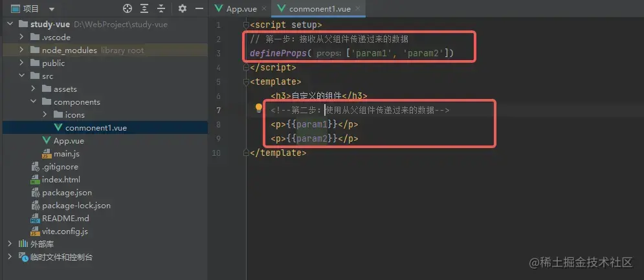644x280 pixels.
Task: Expand the 临时文件和控制台 node
Action: tap(10, 257)
